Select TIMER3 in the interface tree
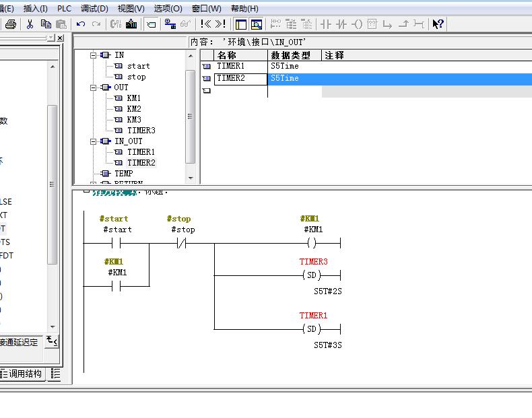This screenshot has width=532, height=418. (x=141, y=131)
